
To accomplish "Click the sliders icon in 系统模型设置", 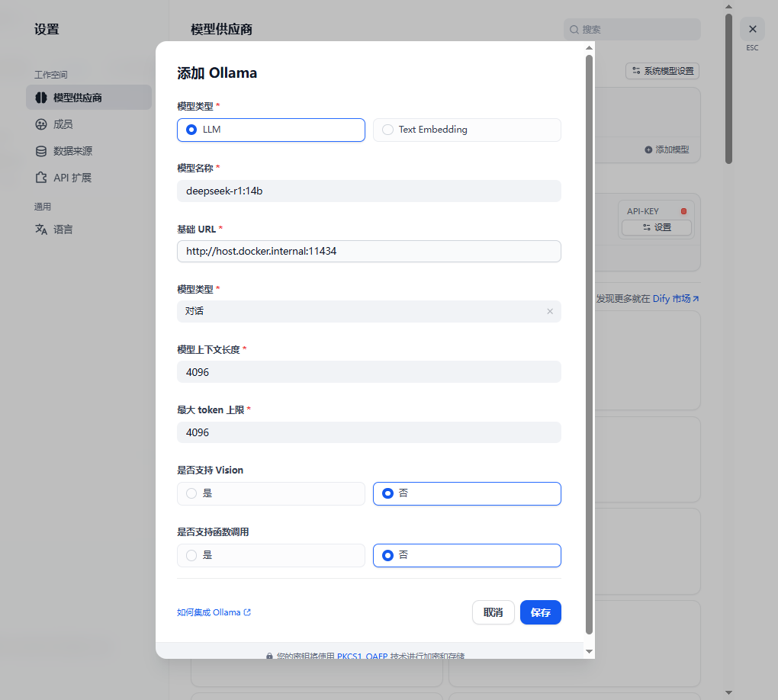I will (x=636, y=71).
